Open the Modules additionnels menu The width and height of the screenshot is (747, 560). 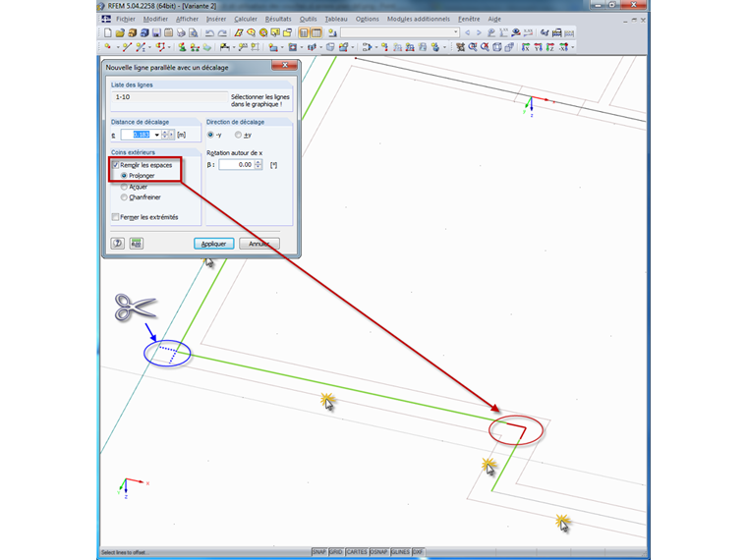click(x=419, y=19)
